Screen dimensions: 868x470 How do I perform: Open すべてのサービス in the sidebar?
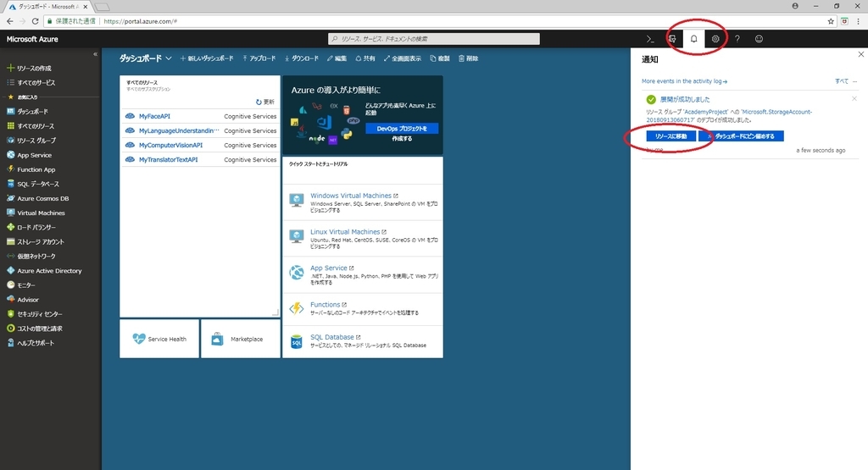coord(31,82)
